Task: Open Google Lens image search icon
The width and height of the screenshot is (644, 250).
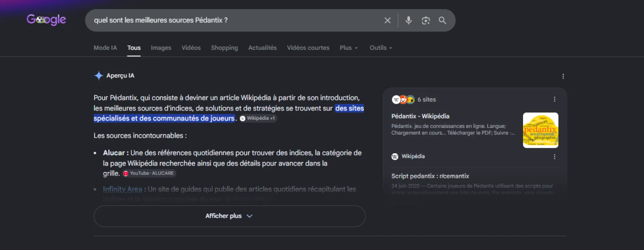Action: tap(426, 20)
